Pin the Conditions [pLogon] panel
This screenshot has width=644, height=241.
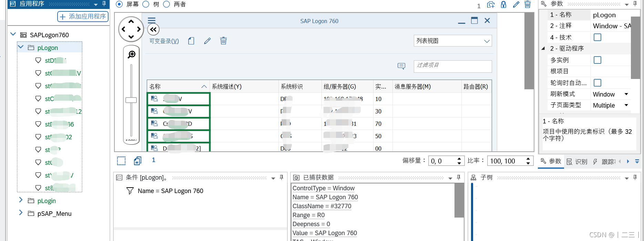tap(282, 177)
